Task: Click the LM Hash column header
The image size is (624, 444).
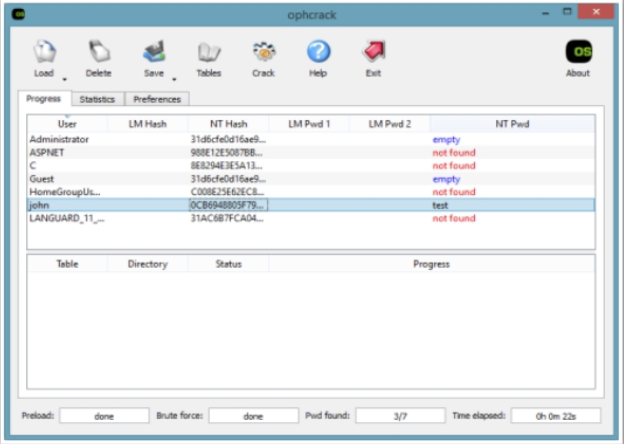Action: pyautogui.click(x=148, y=124)
